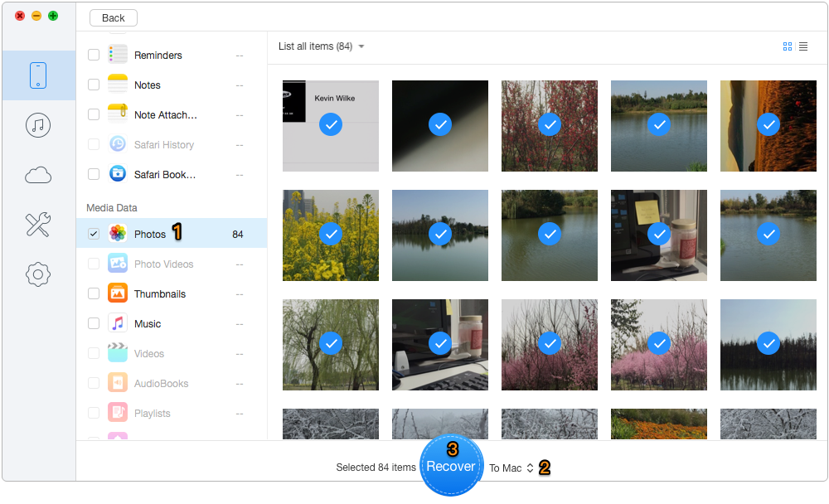Deselect the desk with sticky note photo
Screen dimensions: 829x504
coord(659,235)
